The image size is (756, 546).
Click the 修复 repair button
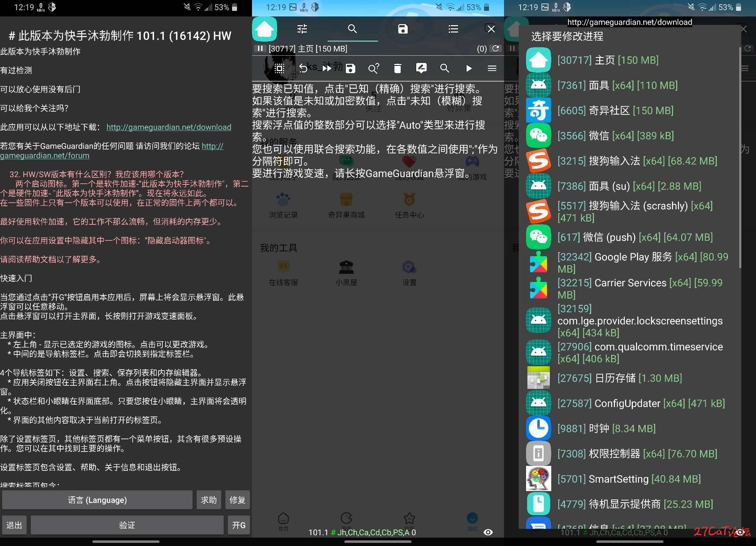click(237, 500)
